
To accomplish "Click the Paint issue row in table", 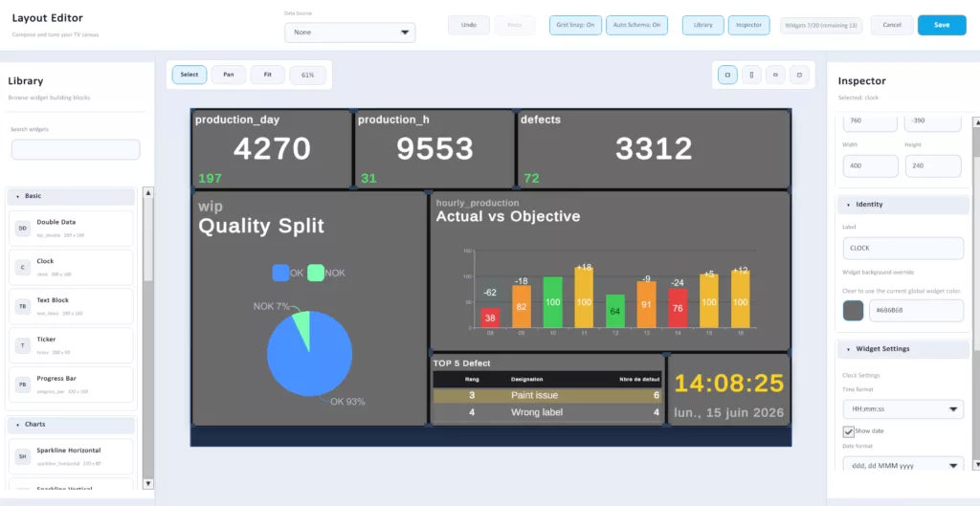I will 547,395.
